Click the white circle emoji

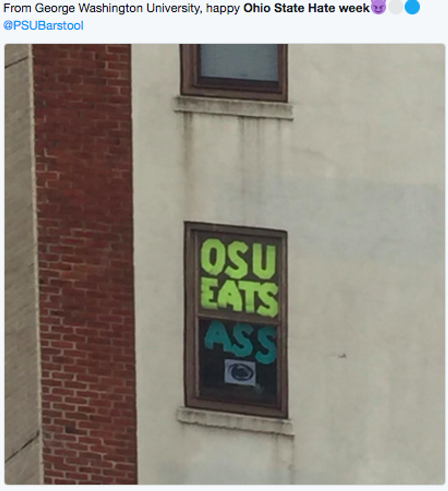coord(396,7)
